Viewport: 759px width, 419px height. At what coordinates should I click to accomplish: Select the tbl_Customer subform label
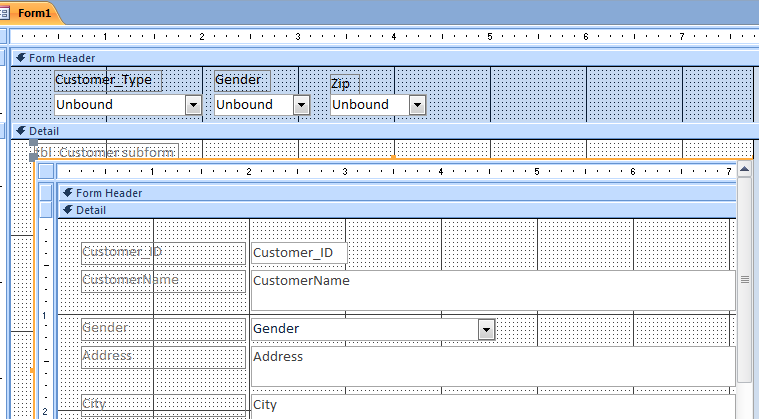coord(106,151)
